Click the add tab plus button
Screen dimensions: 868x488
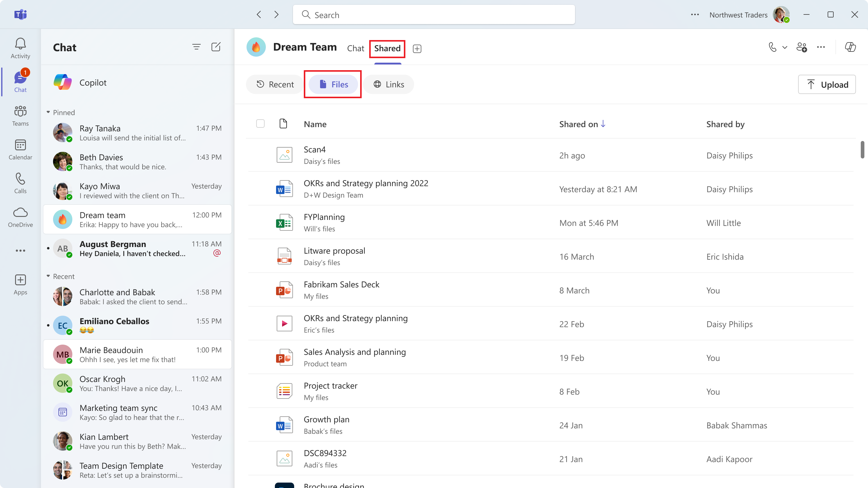click(417, 49)
